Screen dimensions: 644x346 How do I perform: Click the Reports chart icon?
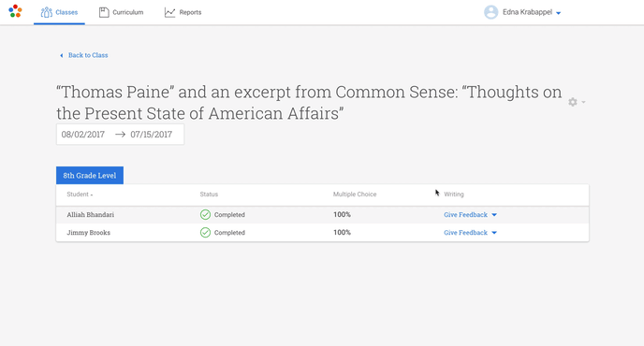[169, 12]
